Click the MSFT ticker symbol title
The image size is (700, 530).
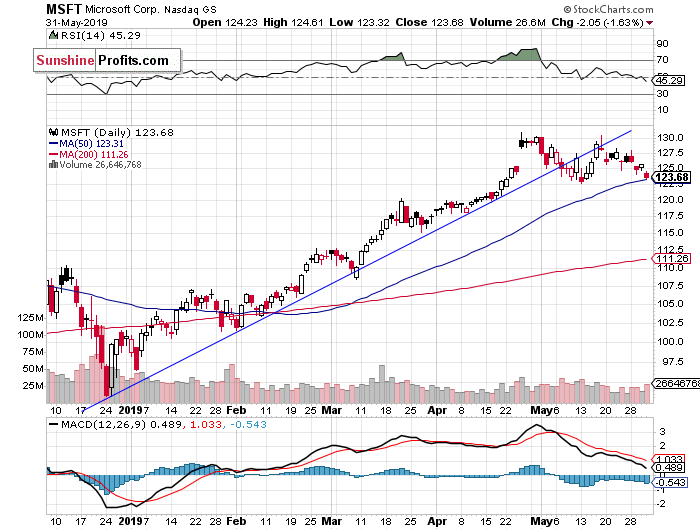point(64,9)
